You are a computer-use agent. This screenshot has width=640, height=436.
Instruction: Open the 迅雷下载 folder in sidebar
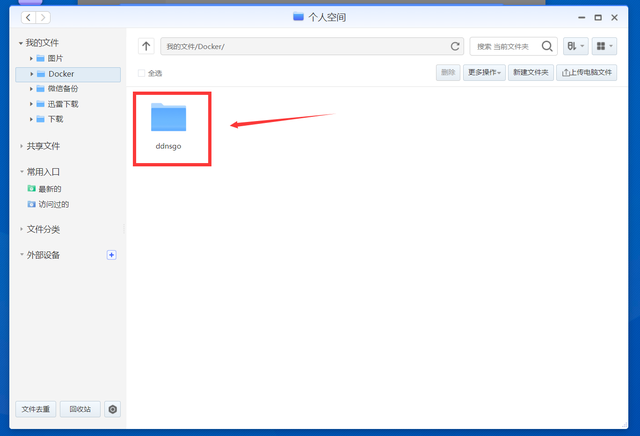pyautogui.click(x=62, y=104)
